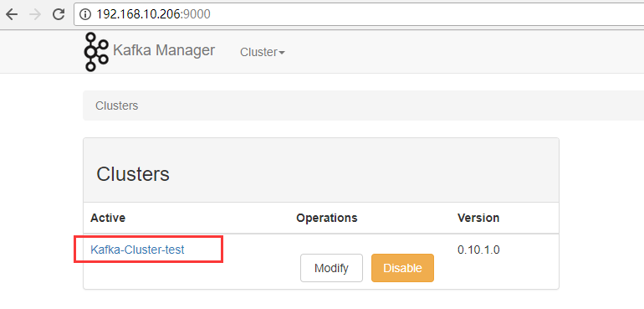644x309 pixels.
Task: Select the version value 0.10.1.0
Action: click(x=478, y=250)
